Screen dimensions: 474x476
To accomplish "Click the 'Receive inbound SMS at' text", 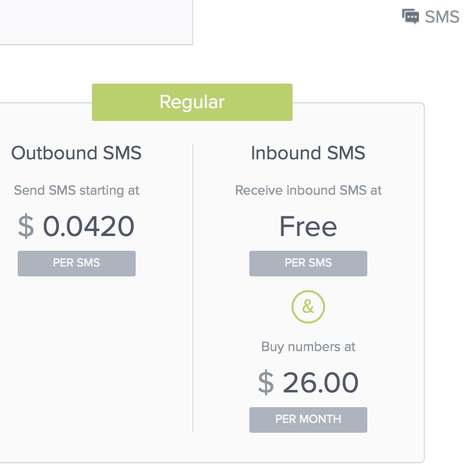I will 308,190.
